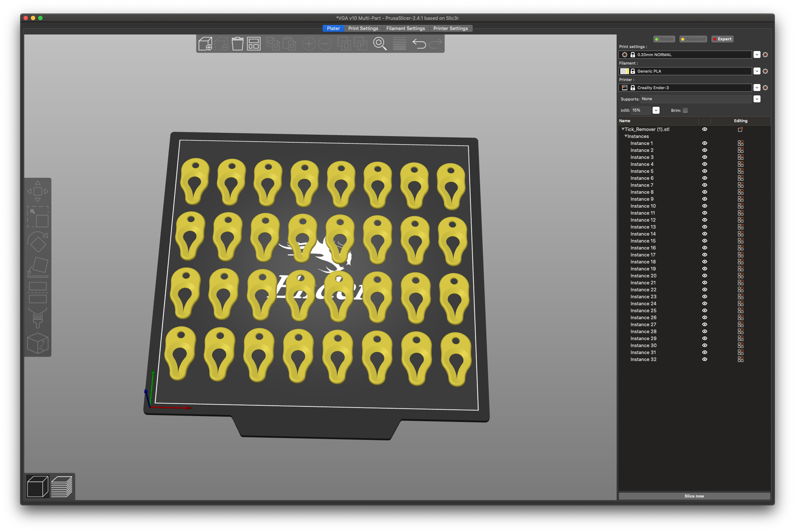
Task: Enable the Brim checkbox
Action: [x=685, y=110]
